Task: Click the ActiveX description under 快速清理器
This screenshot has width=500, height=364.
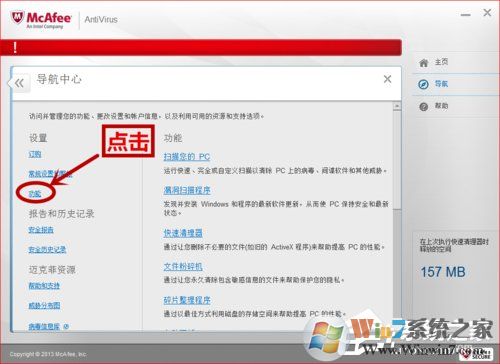Action: pos(274,247)
